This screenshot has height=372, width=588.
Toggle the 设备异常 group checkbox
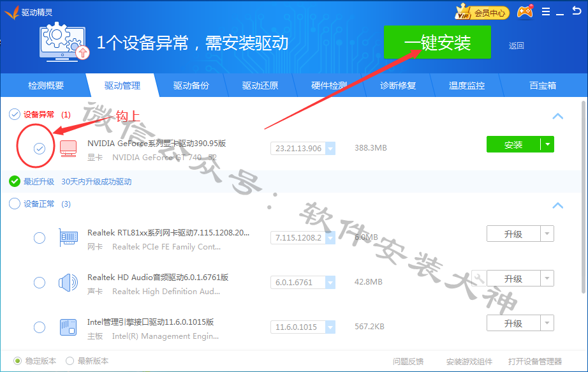(x=14, y=114)
